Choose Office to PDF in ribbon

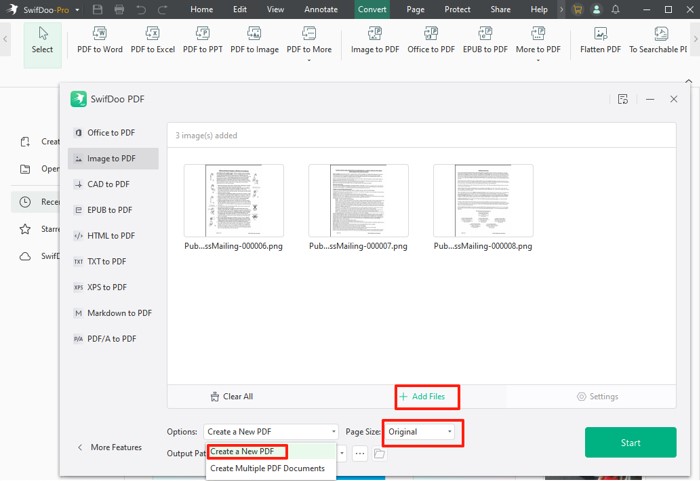(431, 40)
